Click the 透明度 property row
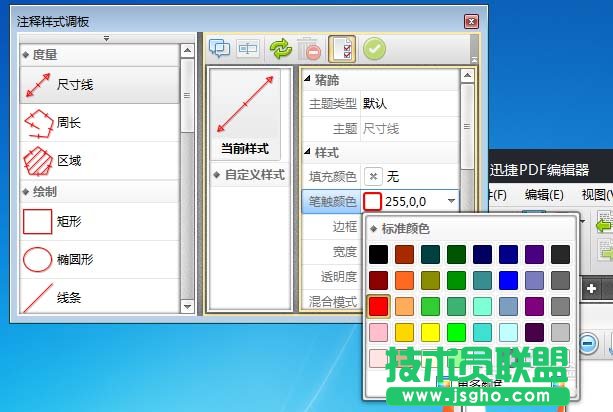Viewport: 613px width, 412px height. coord(332,277)
